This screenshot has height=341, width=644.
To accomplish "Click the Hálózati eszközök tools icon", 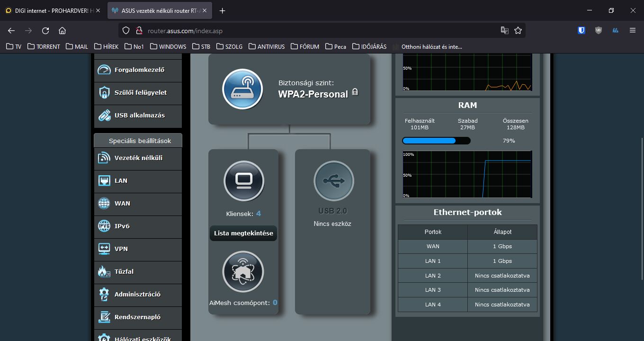I will [104, 338].
